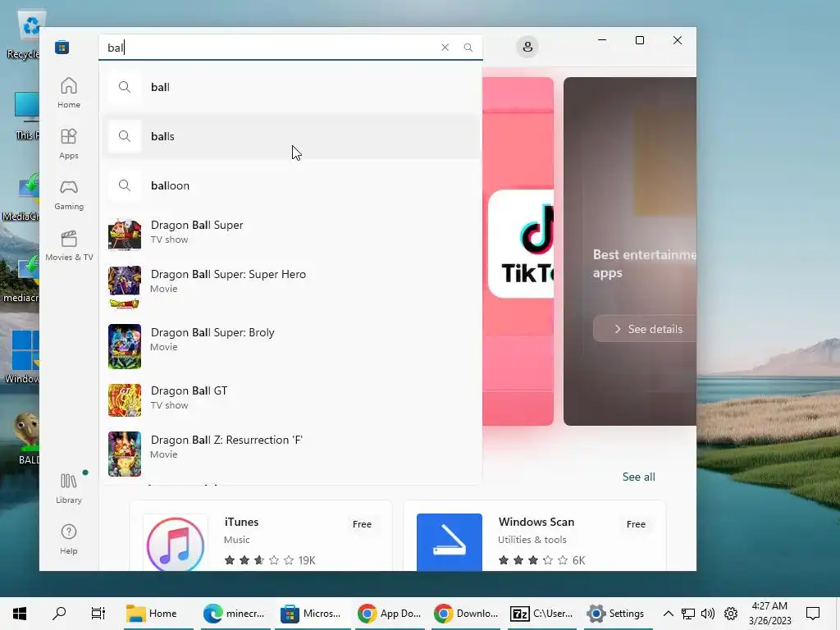Click the magnifier search submit icon
This screenshot has height=630, width=840.
coord(468,47)
